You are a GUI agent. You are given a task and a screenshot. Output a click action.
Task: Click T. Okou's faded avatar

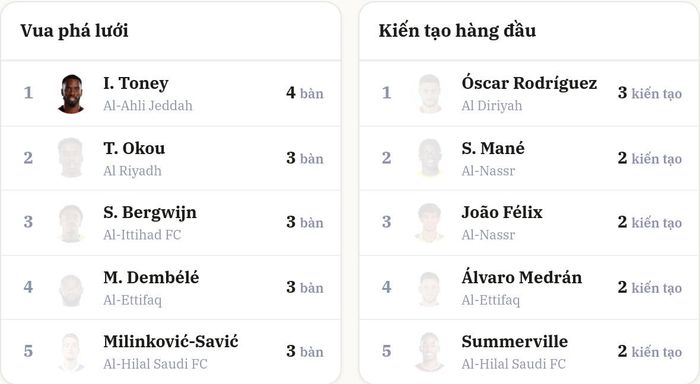(71, 158)
